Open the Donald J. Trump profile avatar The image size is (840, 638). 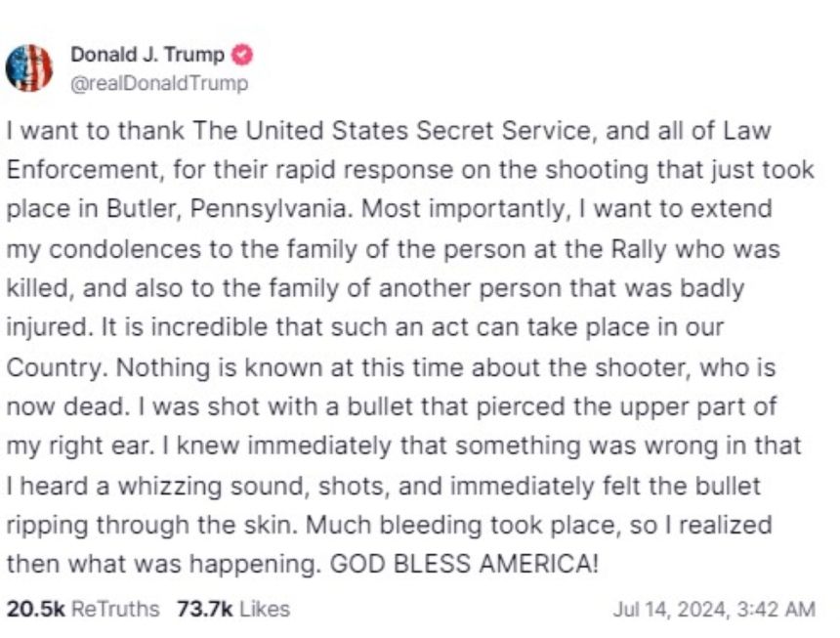click(29, 68)
